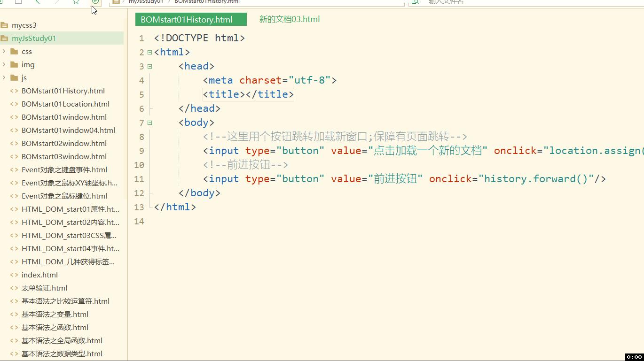The width and height of the screenshot is (644, 361).
Task: Click the file icon of BOMstart02window.html
Action: coord(14,144)
